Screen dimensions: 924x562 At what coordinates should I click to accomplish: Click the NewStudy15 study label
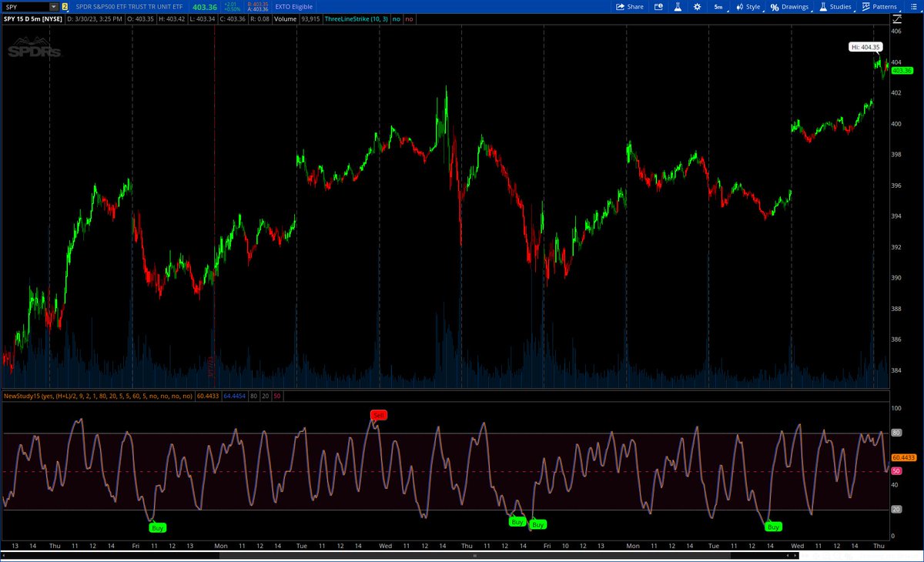click(x=99, y=396)
